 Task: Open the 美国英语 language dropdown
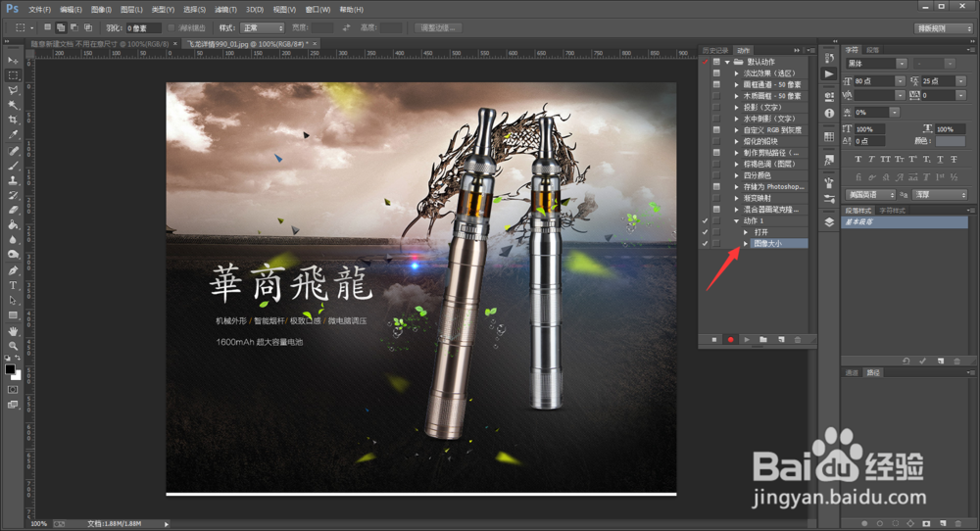[x=870, y=195]
